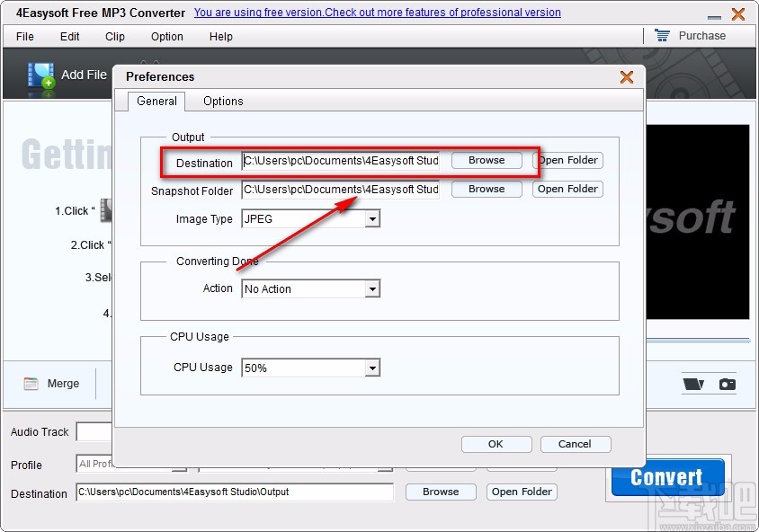Click Open Folder next to Preferences Destination
This screenshot has width=759, height=532.
pos(567,161)
